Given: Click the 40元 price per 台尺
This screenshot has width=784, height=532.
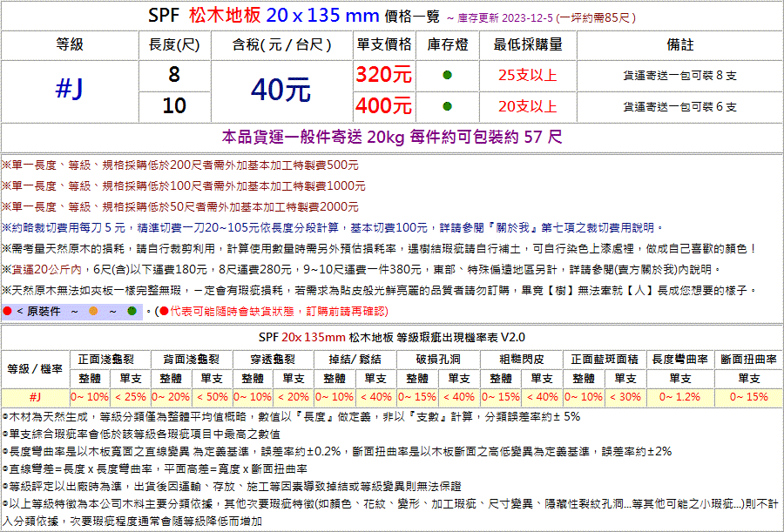Looking at the screenshot, I should pyautogui.click(x=281, y=90).
